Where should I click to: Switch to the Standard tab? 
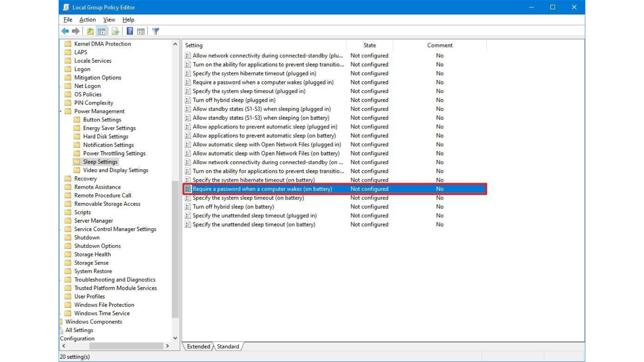point(228,346)
